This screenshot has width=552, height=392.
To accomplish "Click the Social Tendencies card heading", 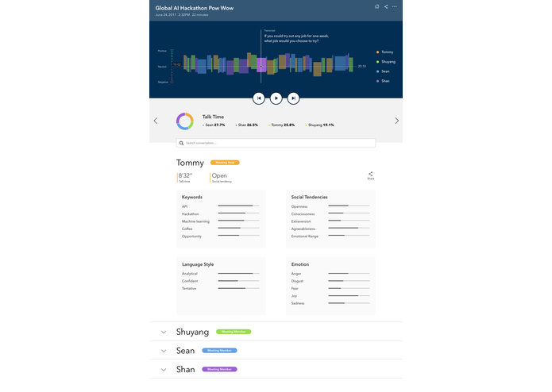I will click(309, 197).
